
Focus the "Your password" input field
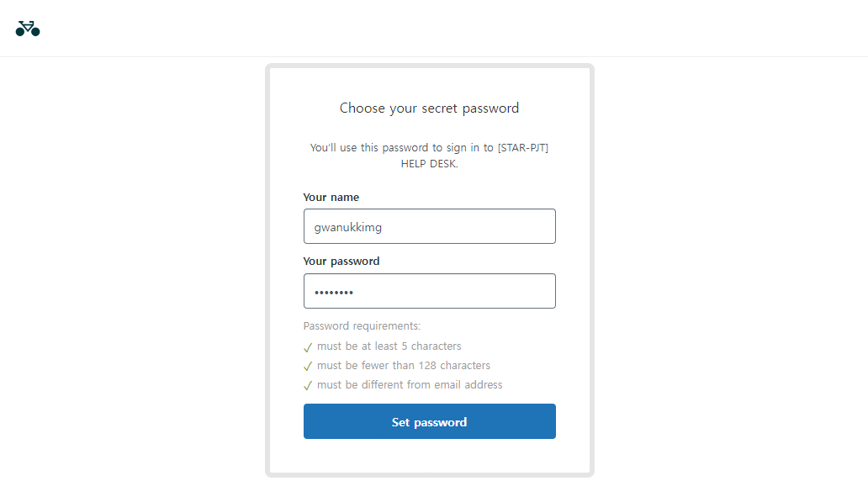click(429, 291)
